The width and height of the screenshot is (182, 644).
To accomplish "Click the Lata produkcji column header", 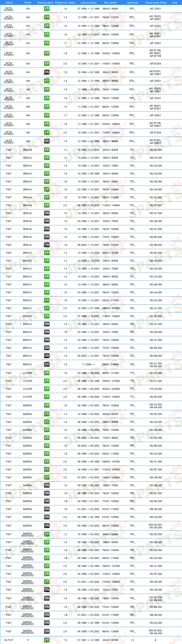I will pyautogui.click(x=88, y=3).
